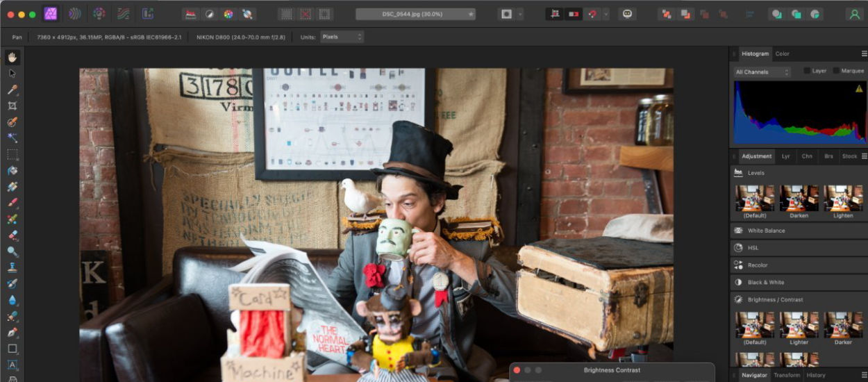
Task: Enable the Layer checkbox in Histogram
Action: tap(808, 71)
